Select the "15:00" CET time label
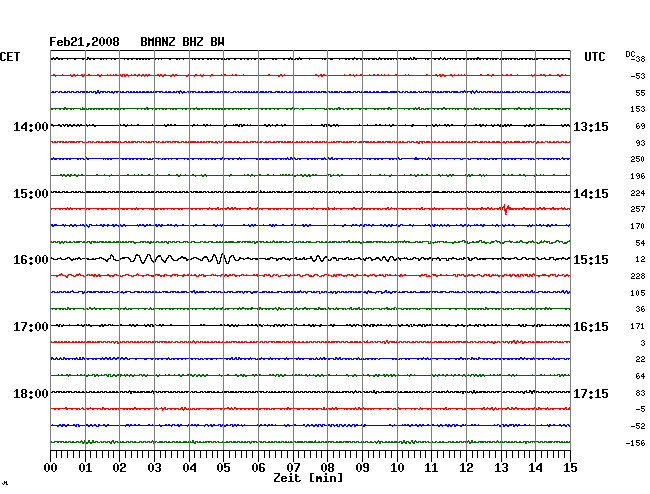The height and width of the screenshot is (494, 650). pos(31,194)
